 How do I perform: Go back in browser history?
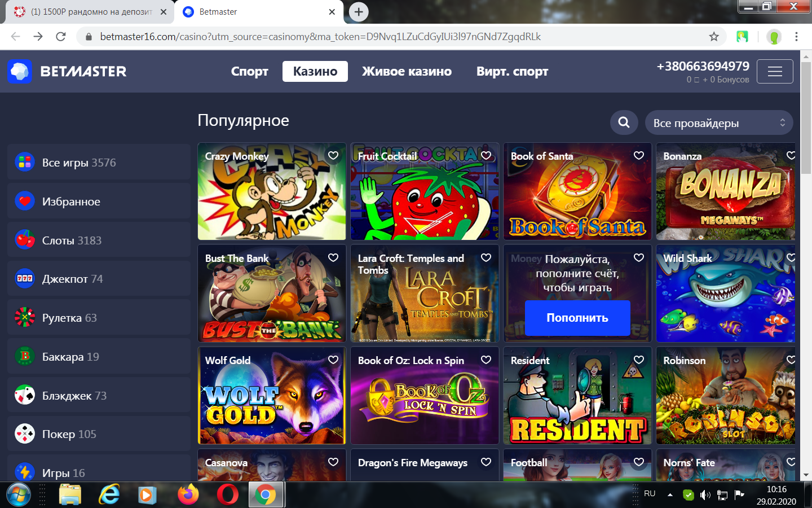tap(15, 37)
